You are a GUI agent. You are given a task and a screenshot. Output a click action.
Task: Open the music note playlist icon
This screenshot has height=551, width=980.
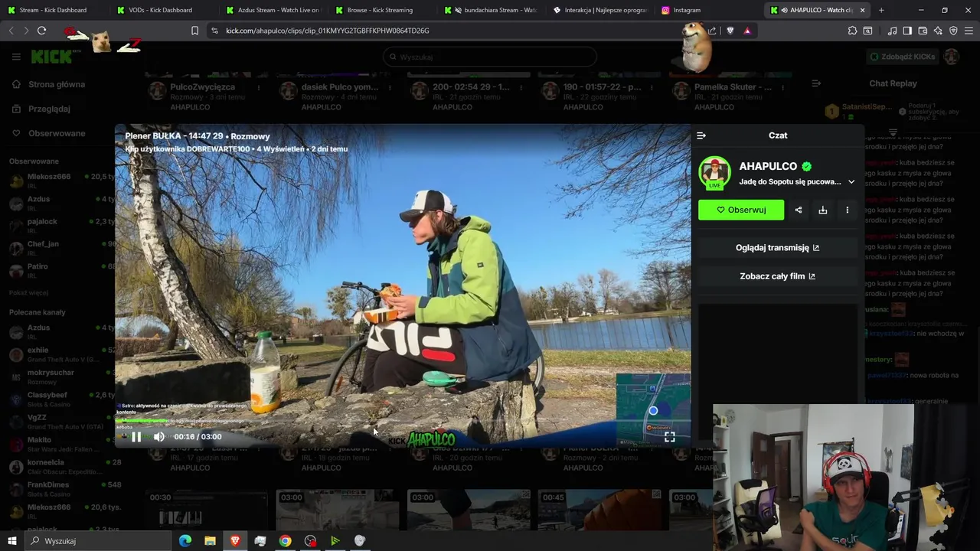coord(892,31)
